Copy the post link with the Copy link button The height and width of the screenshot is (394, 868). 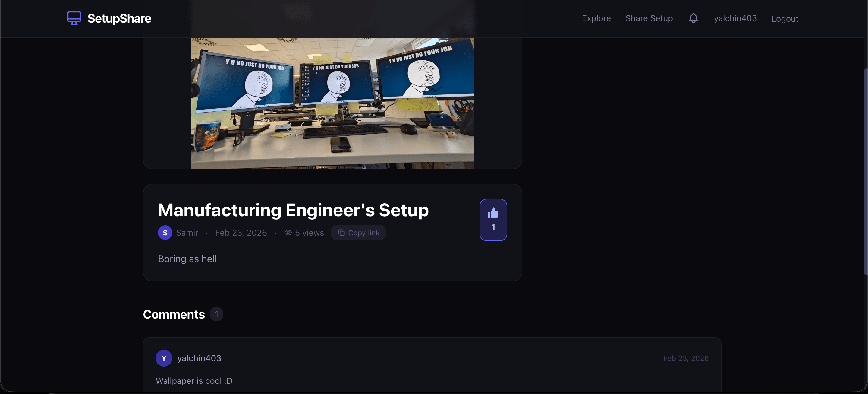tap(358, 232)
